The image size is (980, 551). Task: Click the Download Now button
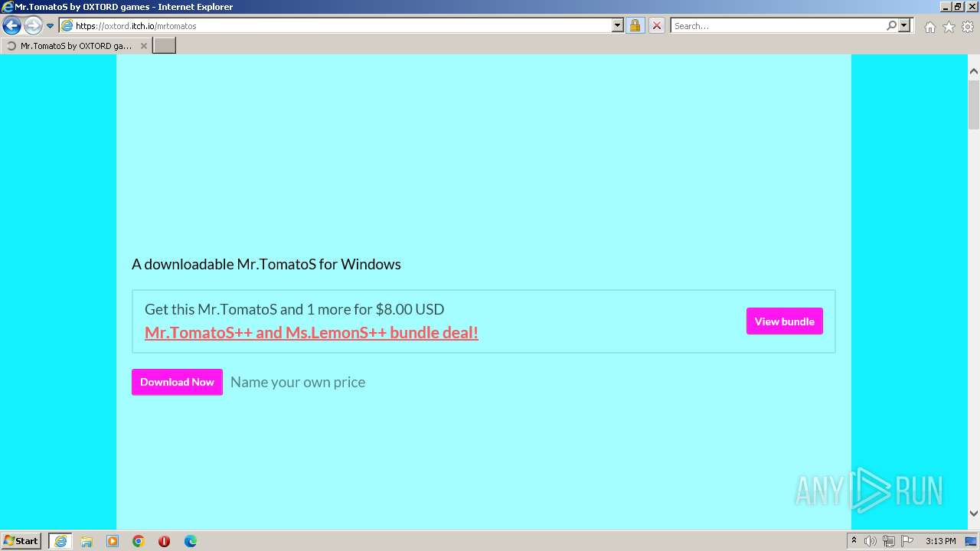pyautogui.click(x=177, y=382)
